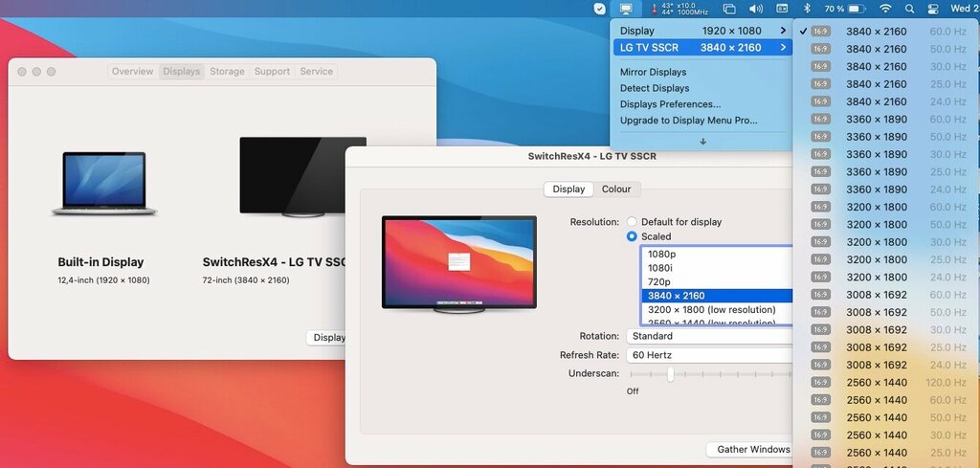The width and height of the screenshot is (980, 468).
Task: Open the Refresh Rate dropdown
Action: point(709,355)
